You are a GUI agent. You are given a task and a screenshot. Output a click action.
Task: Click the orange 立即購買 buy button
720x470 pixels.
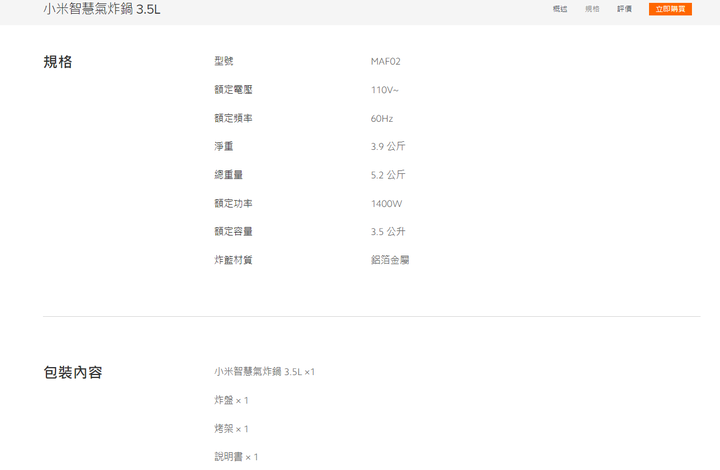tap(670, 9)
